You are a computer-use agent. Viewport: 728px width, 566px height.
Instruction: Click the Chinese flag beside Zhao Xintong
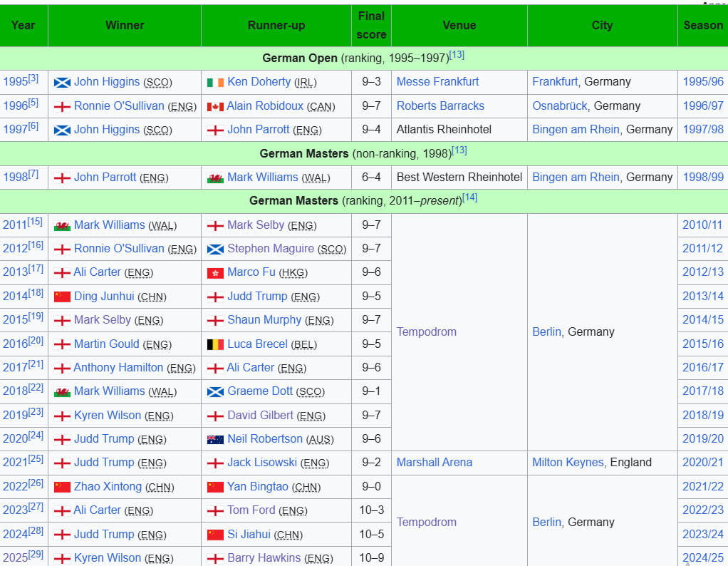(x=62, y=487)
